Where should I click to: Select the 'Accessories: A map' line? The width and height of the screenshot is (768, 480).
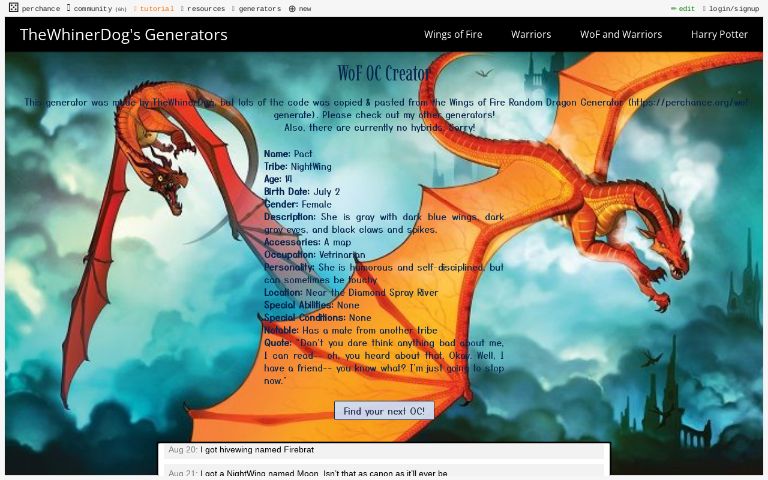pos(308,242)
